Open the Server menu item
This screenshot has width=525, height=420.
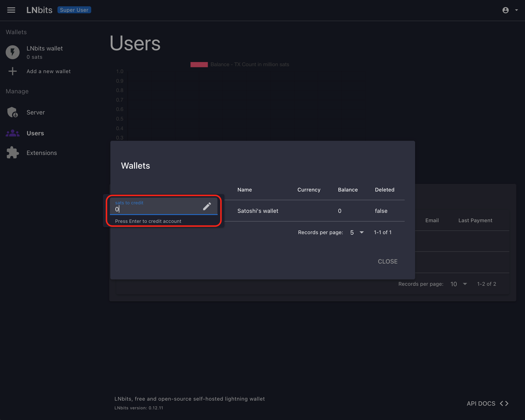click(x=35, y=112)
